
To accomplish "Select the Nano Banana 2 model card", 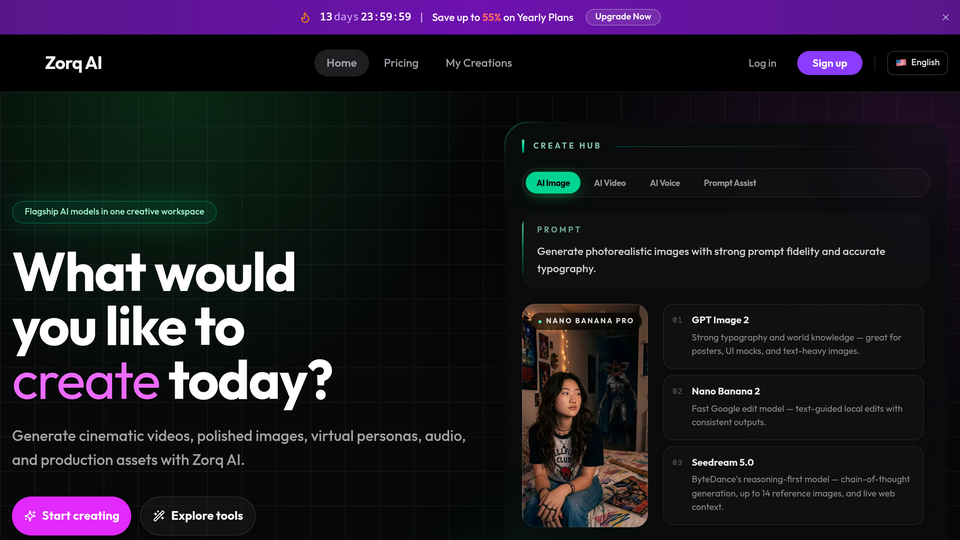I will [x=793, y=407].
